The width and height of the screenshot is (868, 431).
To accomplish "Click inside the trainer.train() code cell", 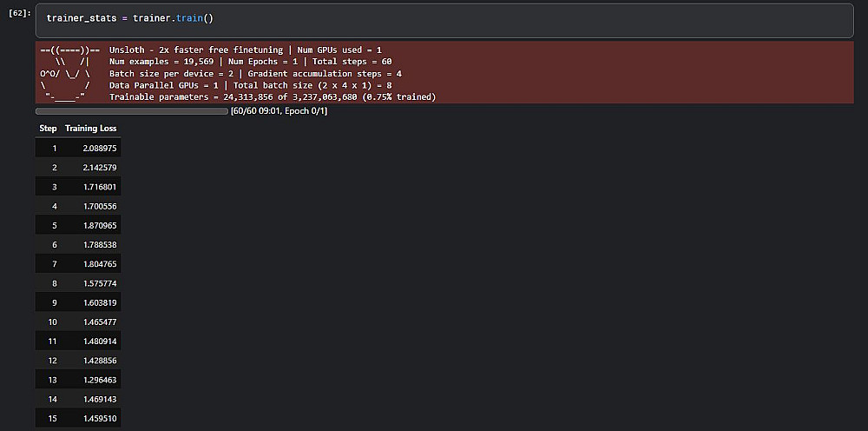I will (x=434, y=18).
